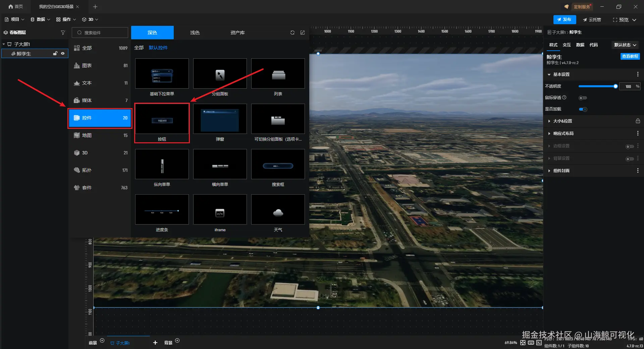
Task: Click the 发布 publish button
Action: click(565, 19)
